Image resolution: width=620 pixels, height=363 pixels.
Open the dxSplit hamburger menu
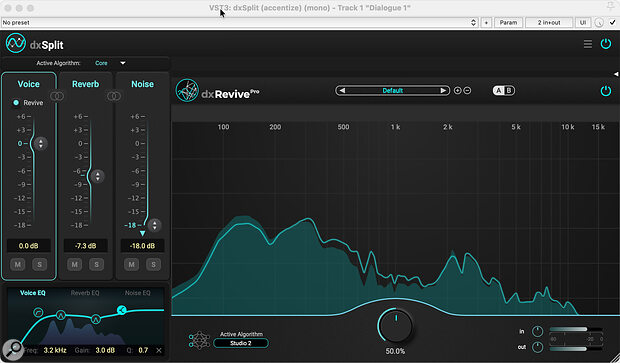click(x=588, y=44)
